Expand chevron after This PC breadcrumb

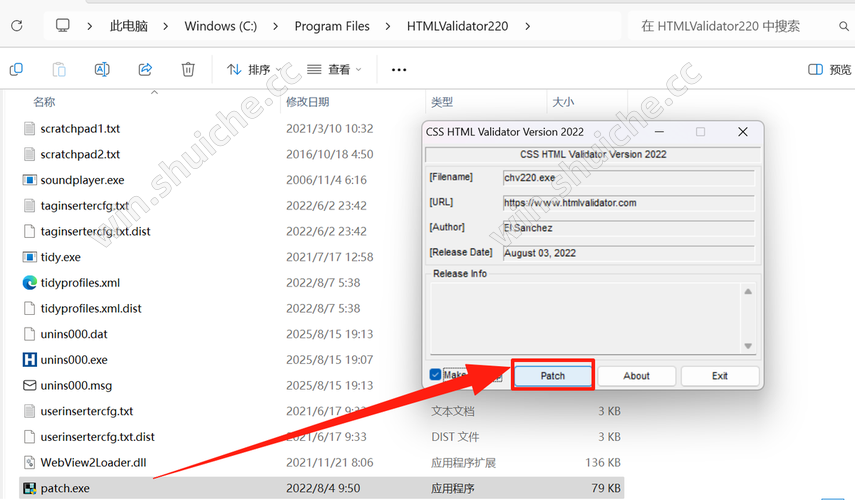pos(165,26)
